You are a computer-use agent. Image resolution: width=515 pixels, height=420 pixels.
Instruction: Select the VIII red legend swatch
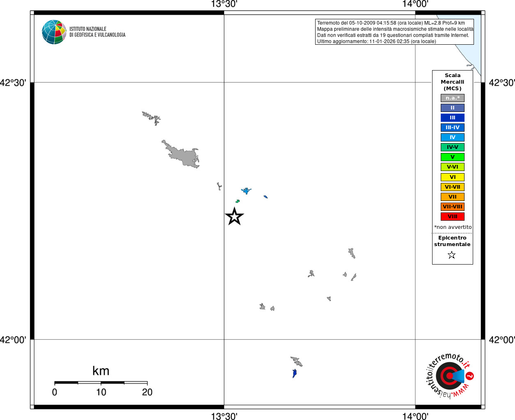click(453, 217)
